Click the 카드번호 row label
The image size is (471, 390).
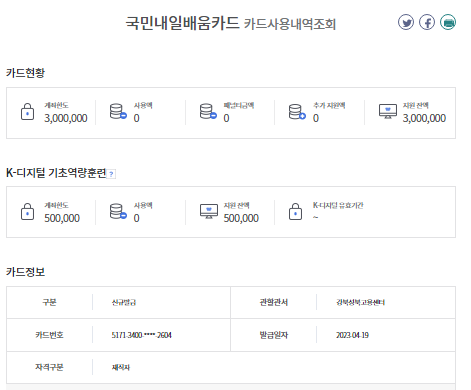49,335
